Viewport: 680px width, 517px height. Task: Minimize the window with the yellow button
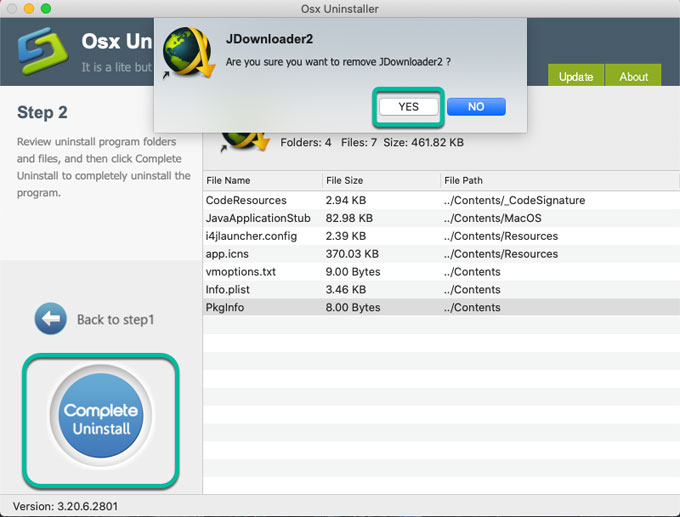(29, 8)
